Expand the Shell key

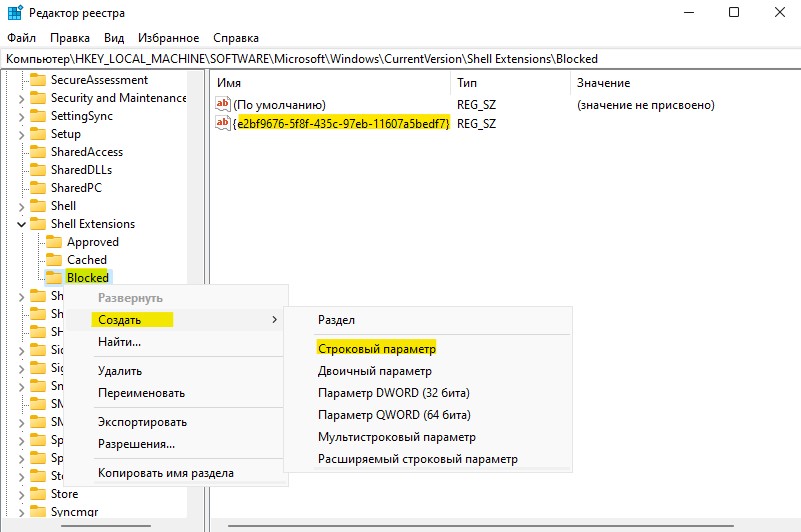click(x=21, y=207)
